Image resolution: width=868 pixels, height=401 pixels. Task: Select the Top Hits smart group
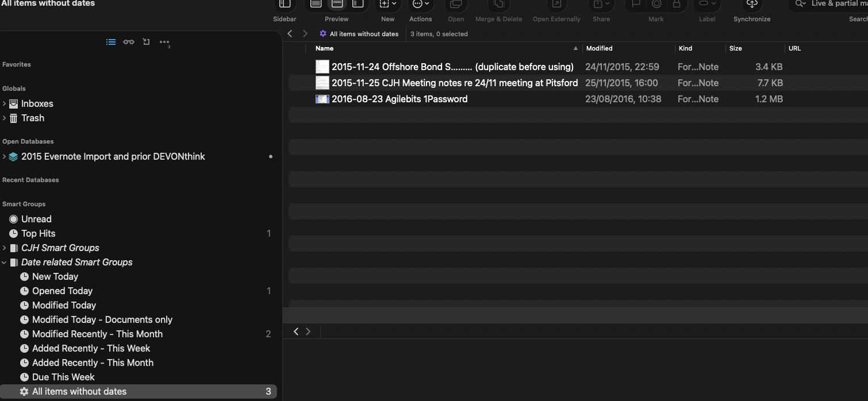coord(38,234)
